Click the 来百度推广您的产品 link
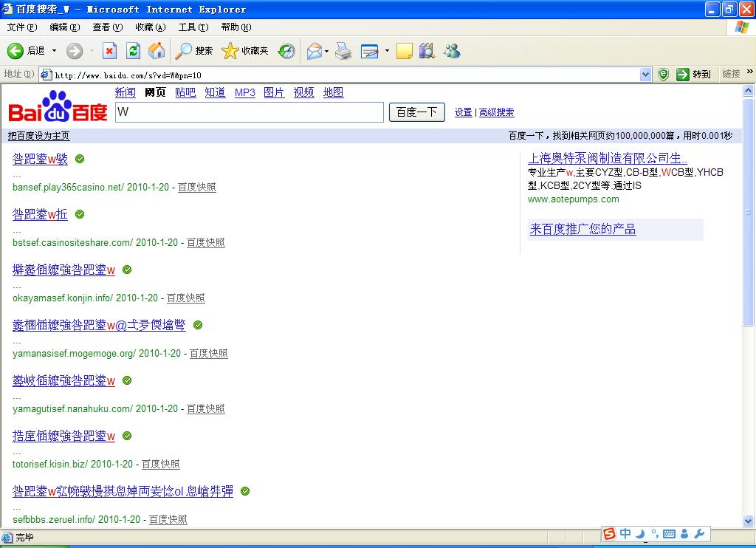 coord(583,229)
